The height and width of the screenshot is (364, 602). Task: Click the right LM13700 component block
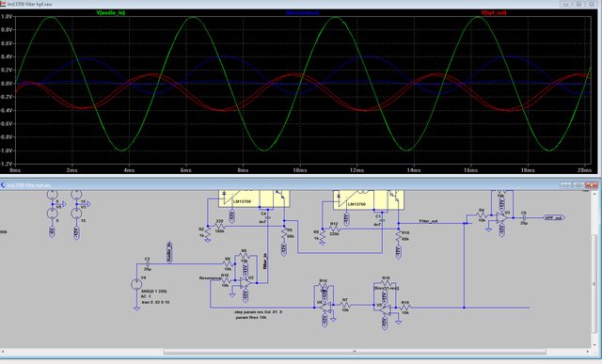(x=369, y=199)
